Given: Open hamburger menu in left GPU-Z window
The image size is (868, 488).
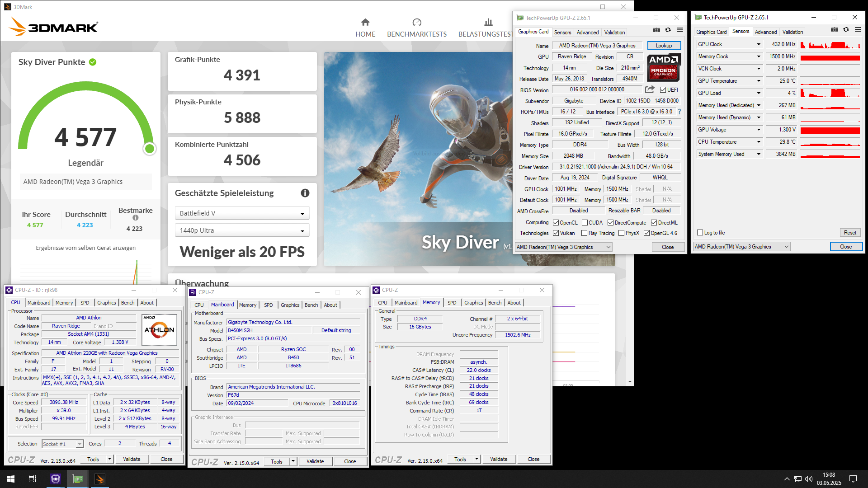Looking at the screenshot, I should [679, 30].
